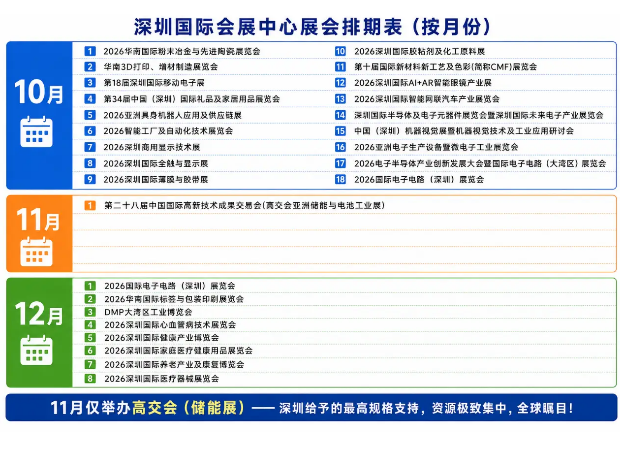Select 中国（深圳）机器视觉展暨机器视觉技术及工业应用研讨会
620x449 pixels.
click(464, 131)
